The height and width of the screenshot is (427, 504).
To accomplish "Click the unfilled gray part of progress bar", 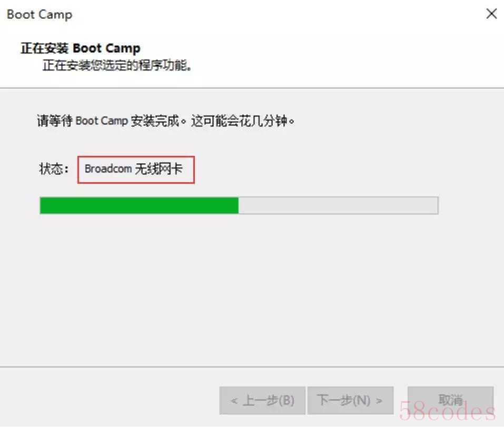I will pyautogui.click(x=338, y=205).
